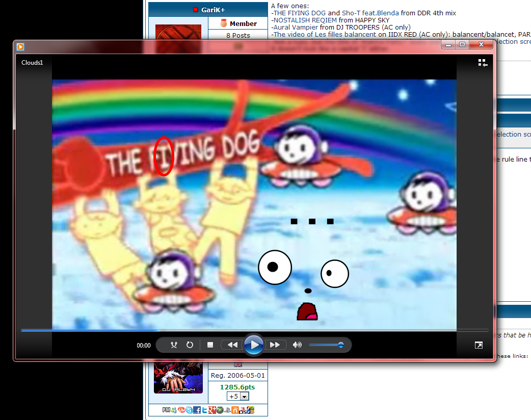Click the orange Nintendo Network icon
The image size is (531, 420).
coord(235,410)
